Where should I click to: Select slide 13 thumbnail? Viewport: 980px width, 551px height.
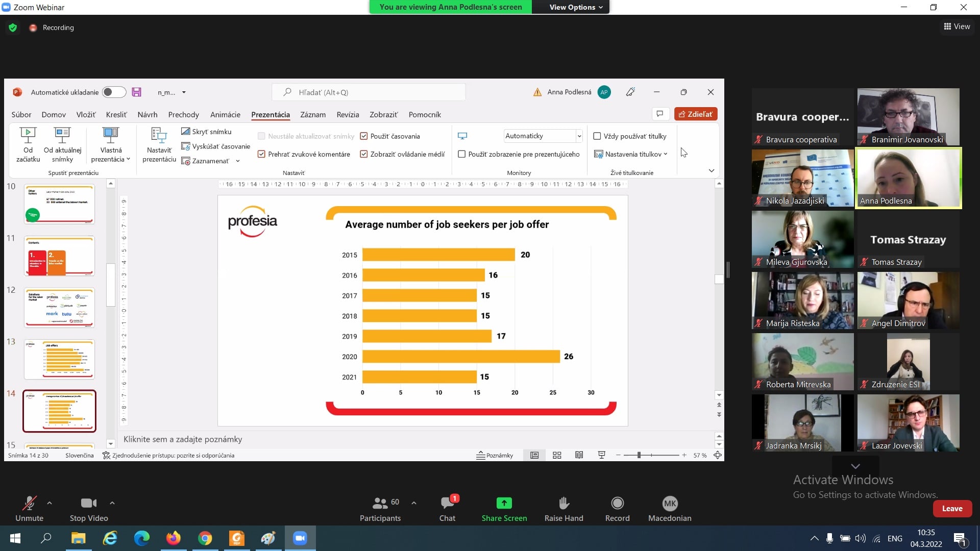pyautogui.click(x=59, y=360)
